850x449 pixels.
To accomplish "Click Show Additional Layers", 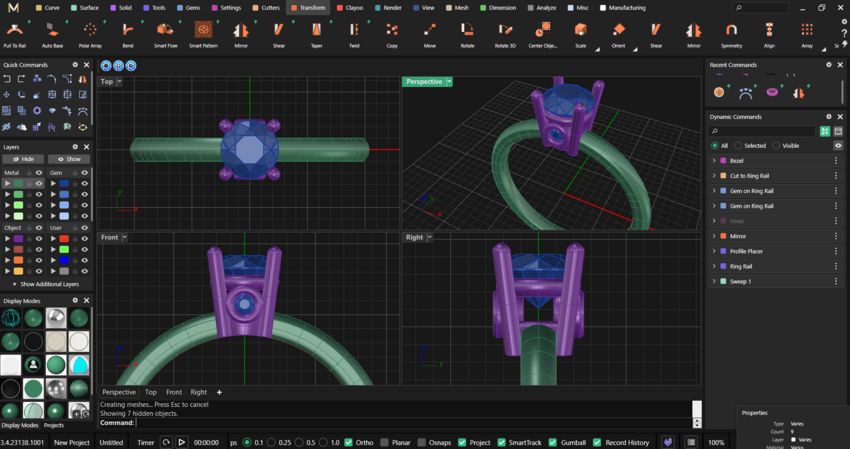I will (x=47, y=285).
